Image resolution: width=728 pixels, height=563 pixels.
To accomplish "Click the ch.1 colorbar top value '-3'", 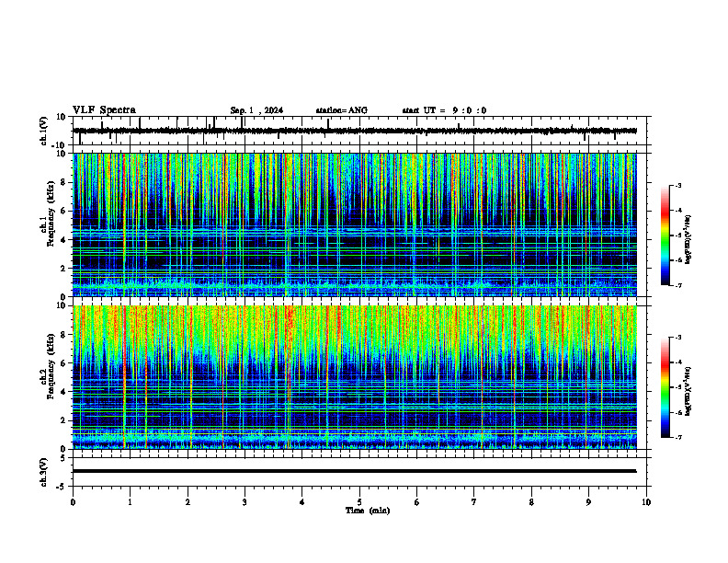I will [x=677, y=185].
